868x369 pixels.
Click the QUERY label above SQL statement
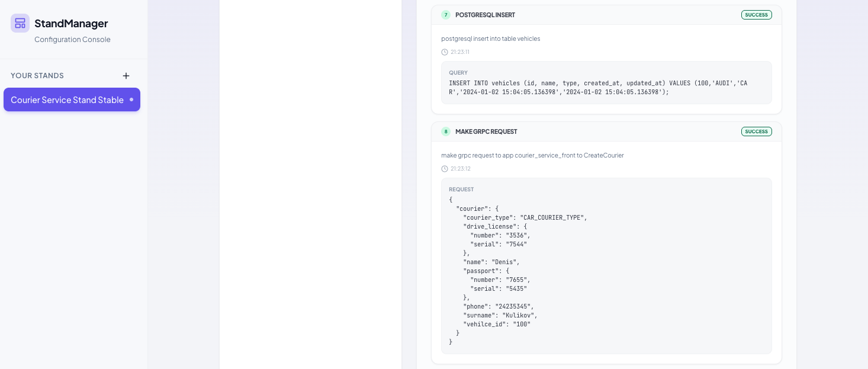(x=458, y=73)
